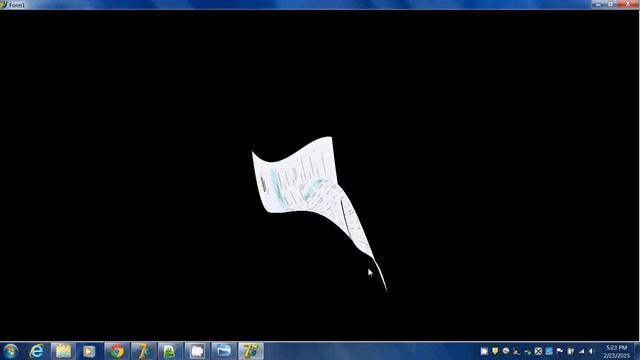The width and height of the screenshot is (640, 360).
Task: Minimize the Form1 window
Action: pyautogui.click(x=598, y=4)
